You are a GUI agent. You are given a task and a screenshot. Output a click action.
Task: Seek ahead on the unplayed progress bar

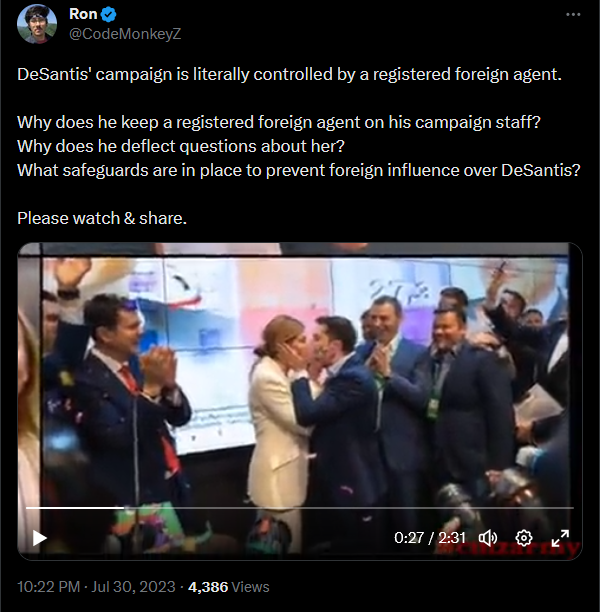tap(349, 508)
